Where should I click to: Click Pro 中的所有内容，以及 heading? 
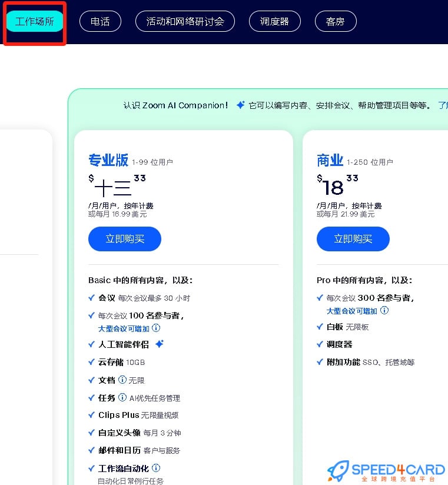[364, 280]
